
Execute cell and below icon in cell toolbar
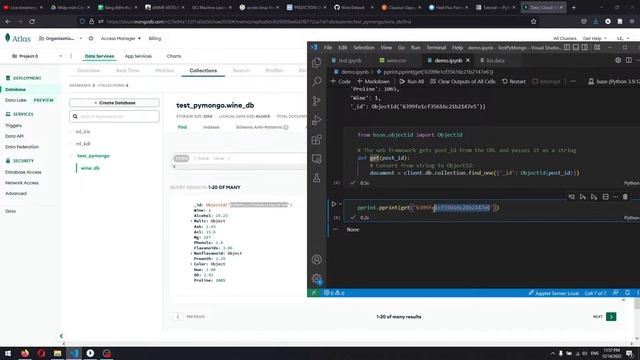click(x=594, y=197)
